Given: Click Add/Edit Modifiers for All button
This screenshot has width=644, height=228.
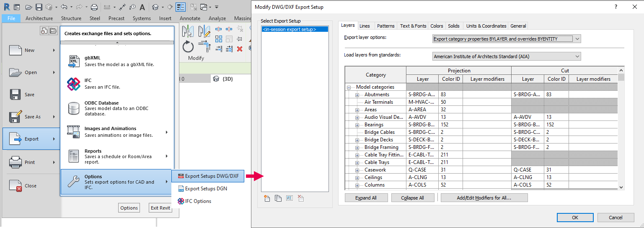Looking at the screenshot, I should click(484, 198).
